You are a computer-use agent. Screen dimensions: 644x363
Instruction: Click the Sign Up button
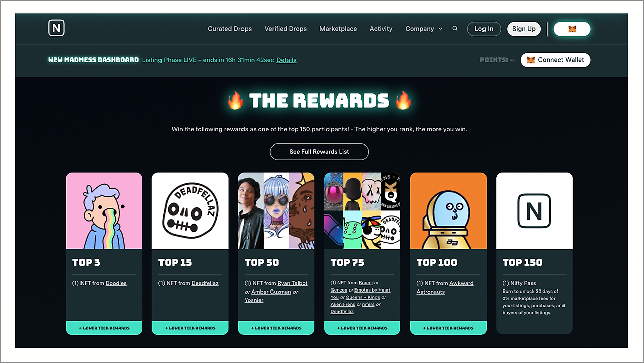pyautogui.click(x=524, y=29)
